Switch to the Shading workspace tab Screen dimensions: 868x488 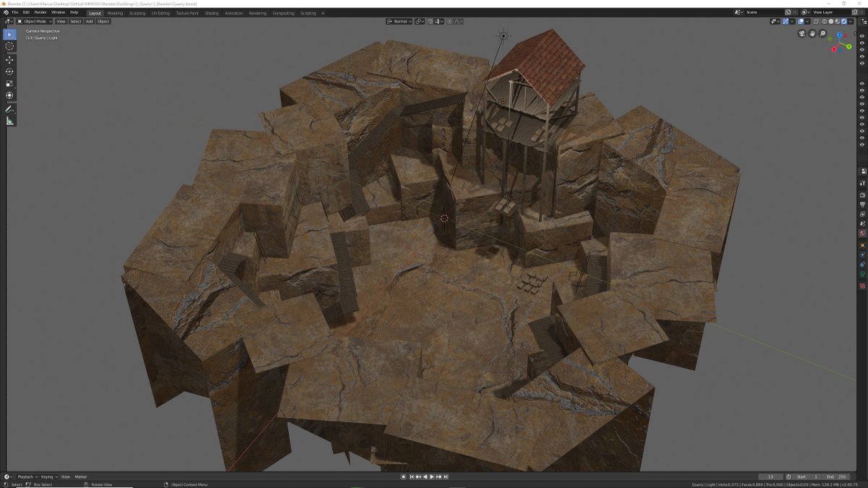point(212,13)
